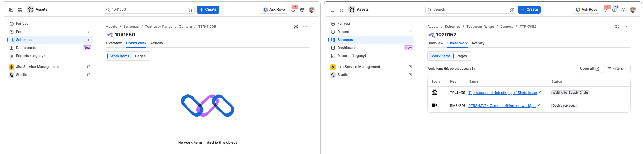
Task: Click the TRUK work item's agent icon
Action: click(435, 92)
